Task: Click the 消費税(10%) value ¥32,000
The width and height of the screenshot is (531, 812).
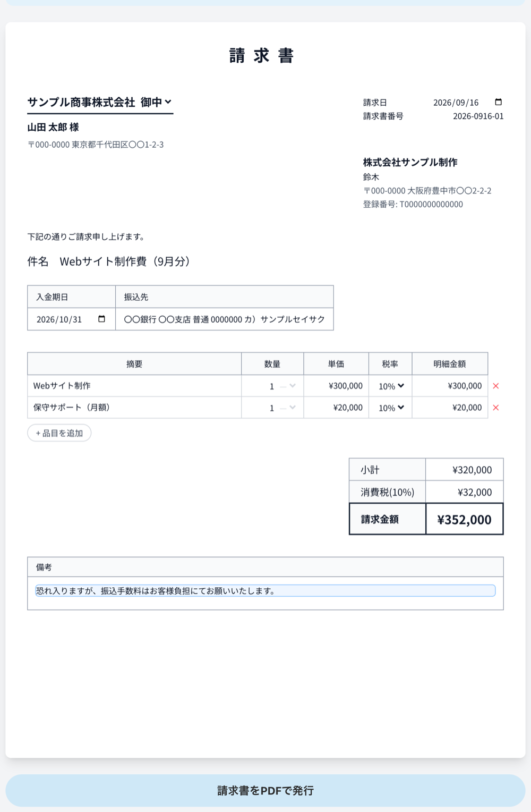Action: pos(475,492)
